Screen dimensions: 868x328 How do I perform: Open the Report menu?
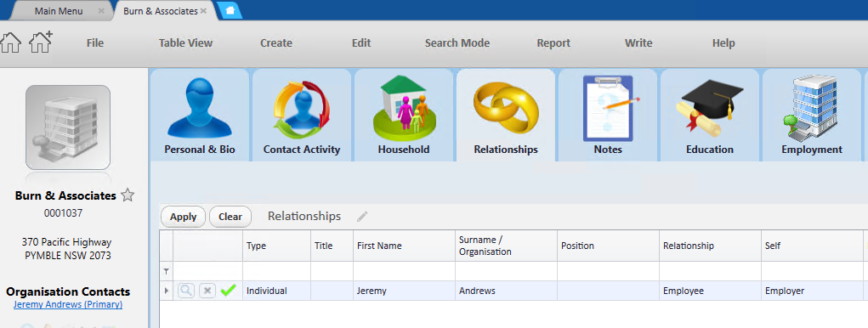(553, 43)
